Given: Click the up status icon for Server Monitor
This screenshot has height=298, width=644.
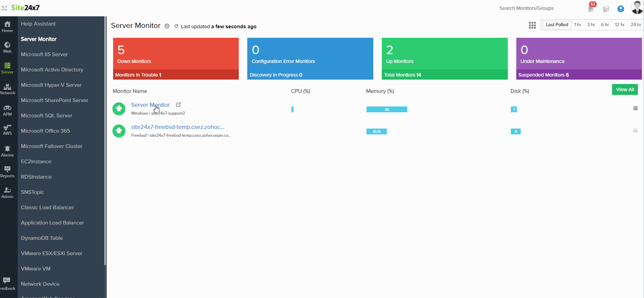Looking at the screenshot, I should [x=119, y=109].
